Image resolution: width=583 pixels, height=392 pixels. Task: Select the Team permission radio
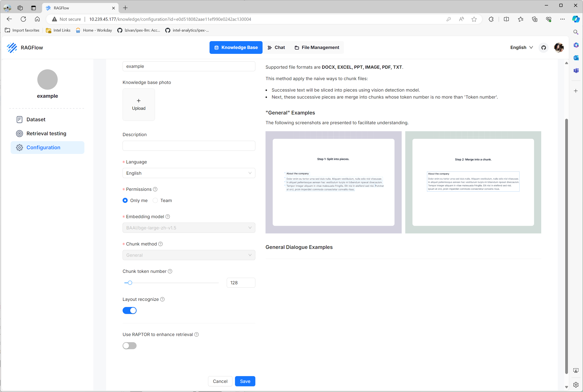click(155, 201)
